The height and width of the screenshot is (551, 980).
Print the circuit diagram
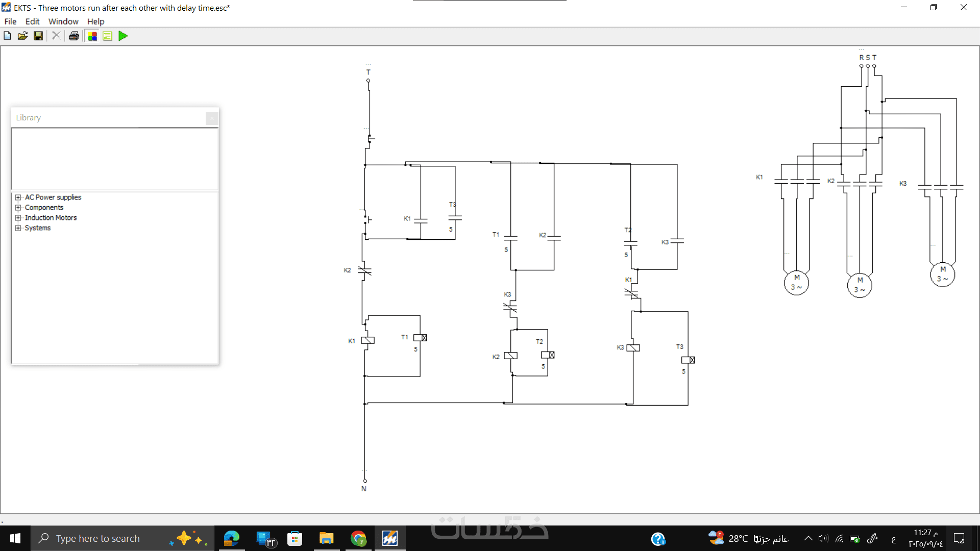74,36
